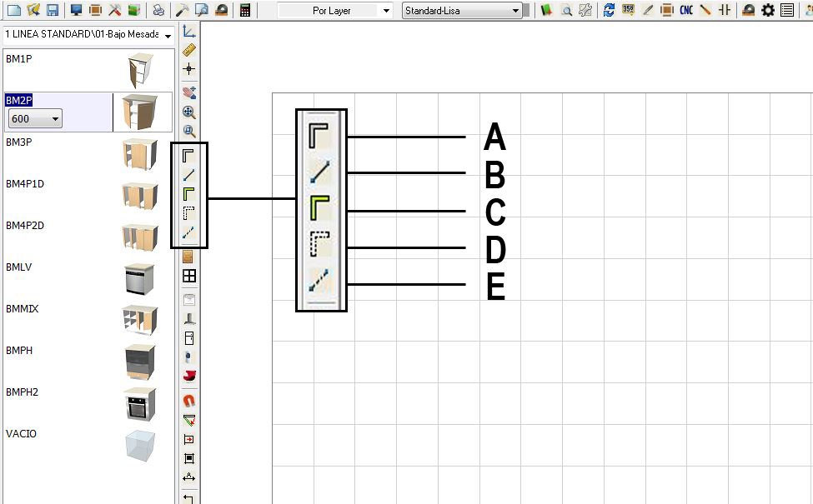Open print preview with the magnifier page icon
This screenshot has width=813, height=504.
[201, 10]
